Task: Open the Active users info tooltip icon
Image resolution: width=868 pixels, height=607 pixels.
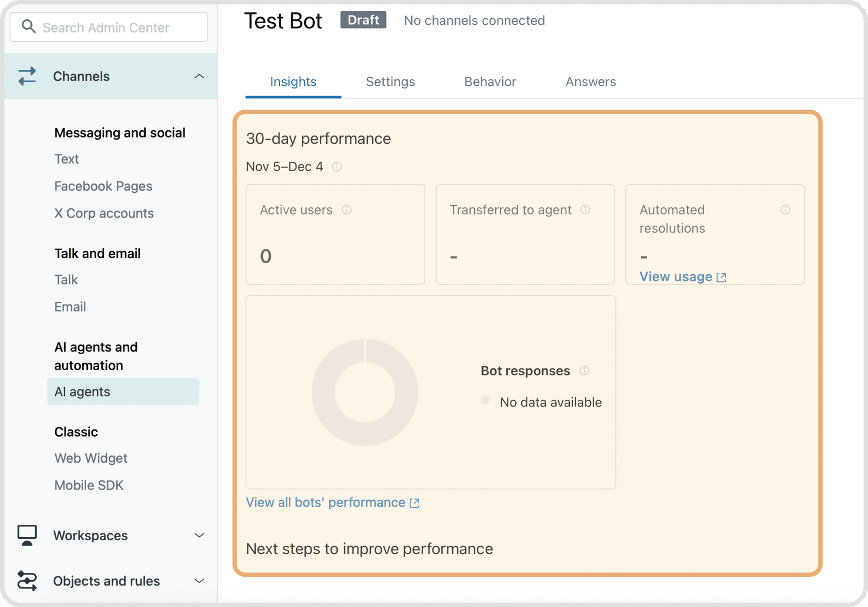Action: coord(347,210)
